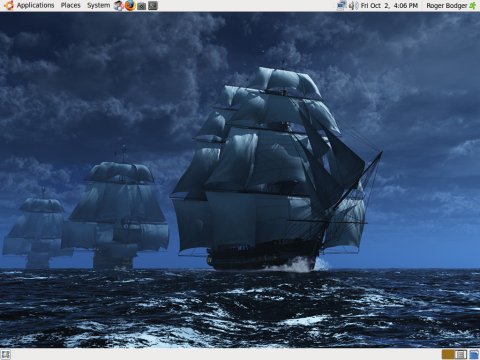The width and height of the screenshot is (480, 360).
Task: Click the green session icon
Action: [x=473, y=6]
